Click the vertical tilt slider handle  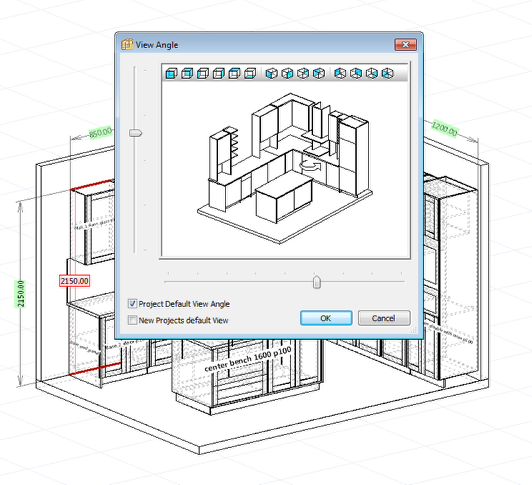[x=135, y=133]
